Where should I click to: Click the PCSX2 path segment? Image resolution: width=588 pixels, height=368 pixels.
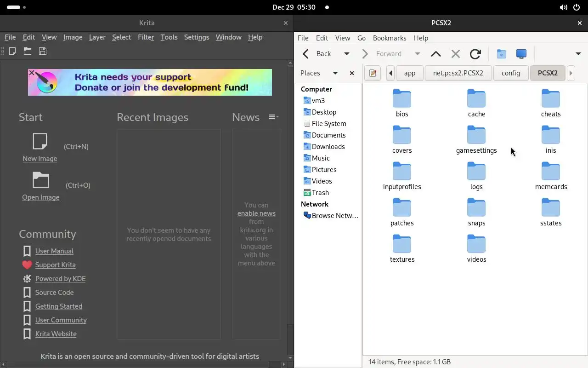click(548, 73)
